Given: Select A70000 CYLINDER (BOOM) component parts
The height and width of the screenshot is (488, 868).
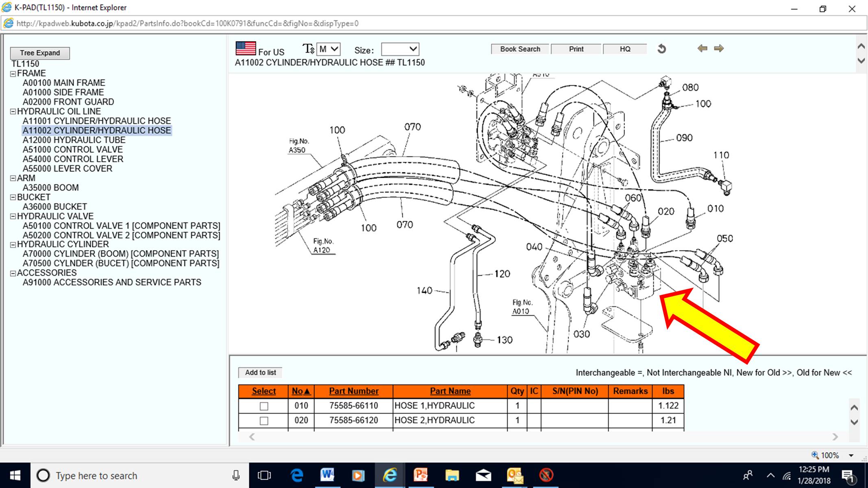Looking at the screenshot, I should [121, 254].
